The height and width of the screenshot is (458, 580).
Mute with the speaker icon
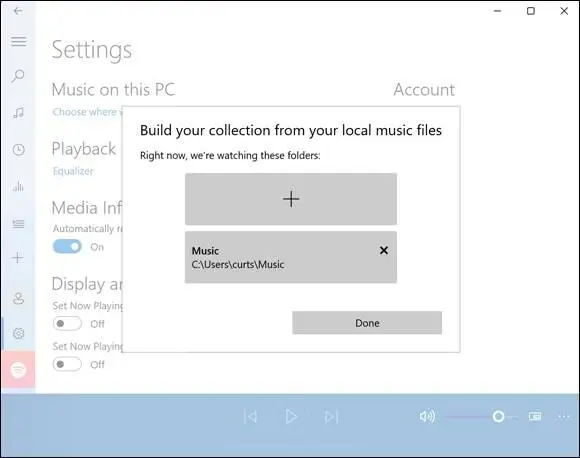tap(427, 417)
